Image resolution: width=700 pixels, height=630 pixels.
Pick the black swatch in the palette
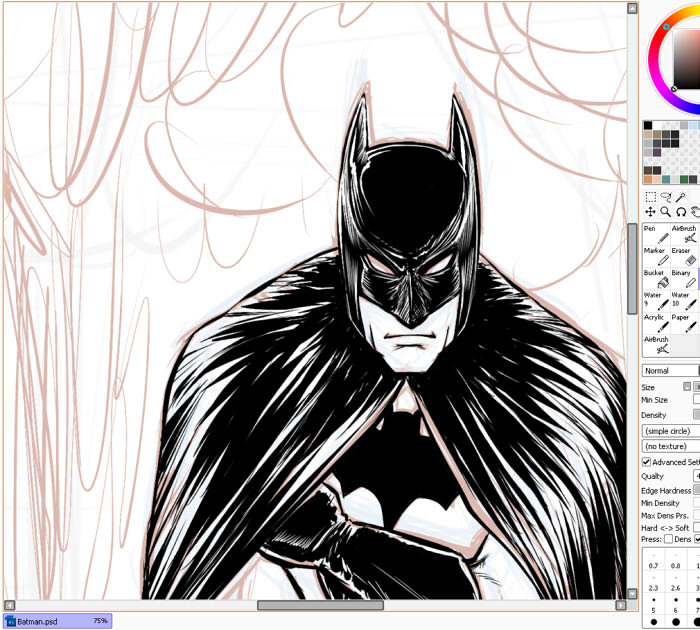(648, 125)
